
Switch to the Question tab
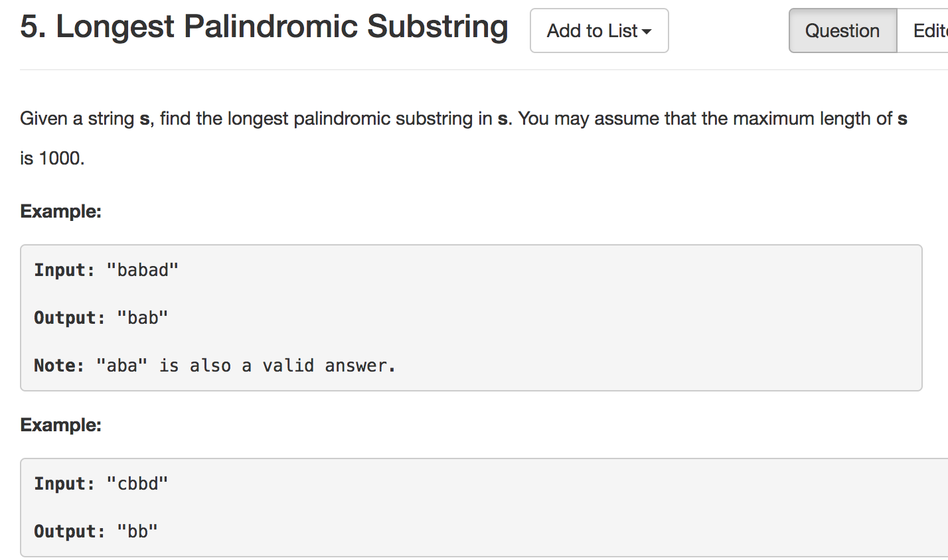842,31
